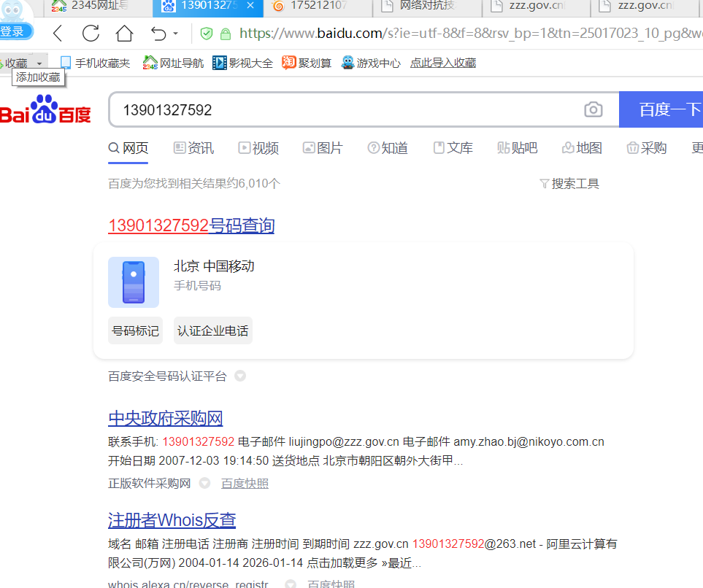Expand the 收藏 favorites dropdown arrow
This screenshot has width=703, height=588.
point(39,63)
